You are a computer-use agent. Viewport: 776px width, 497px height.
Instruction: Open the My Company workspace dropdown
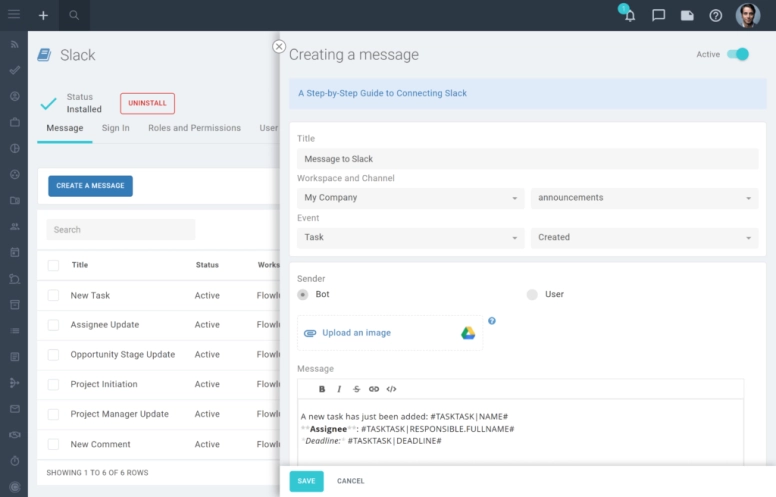point(411,198)
